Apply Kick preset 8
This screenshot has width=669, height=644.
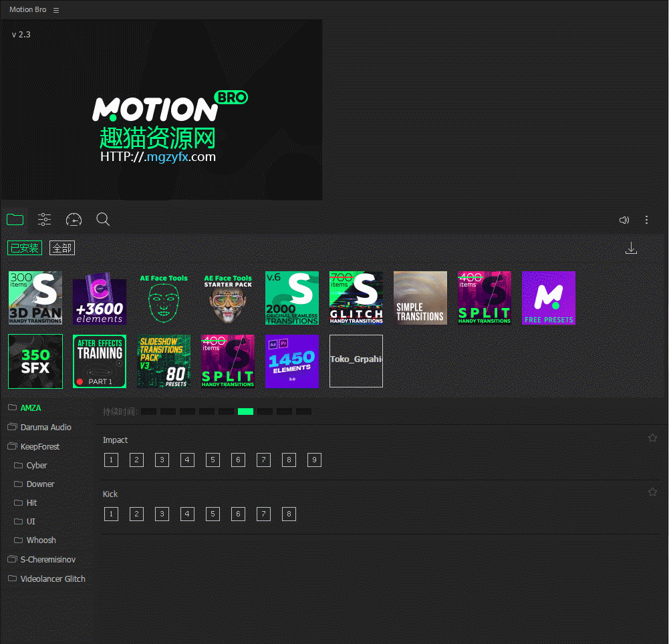(289, 514)
